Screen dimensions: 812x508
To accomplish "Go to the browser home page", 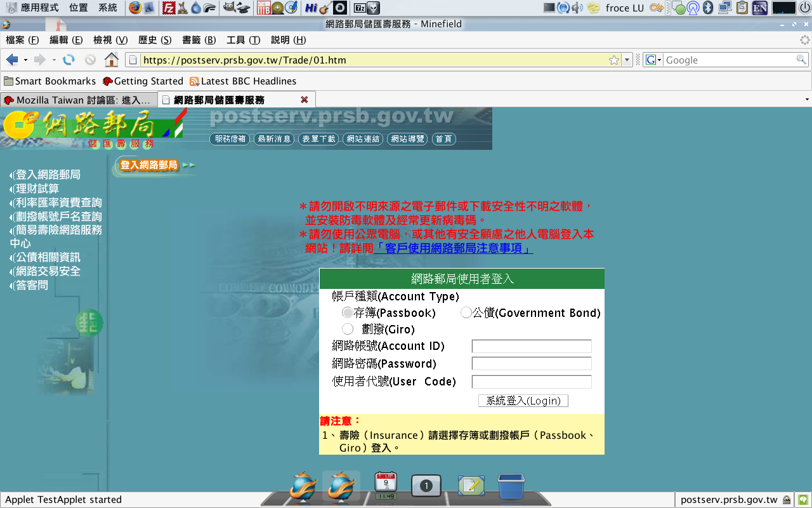I will click(x=112, y=60).
